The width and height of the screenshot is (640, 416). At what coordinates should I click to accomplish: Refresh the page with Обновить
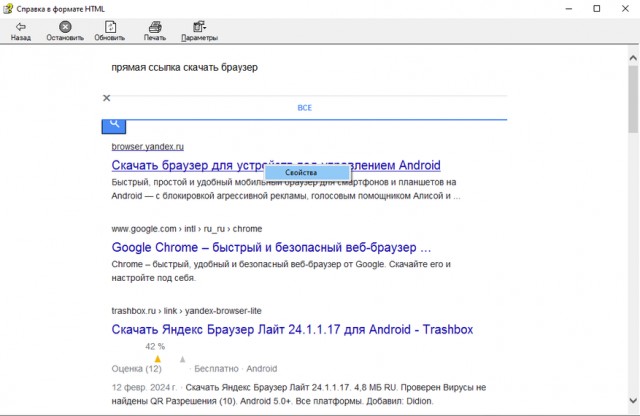[110, 31]
